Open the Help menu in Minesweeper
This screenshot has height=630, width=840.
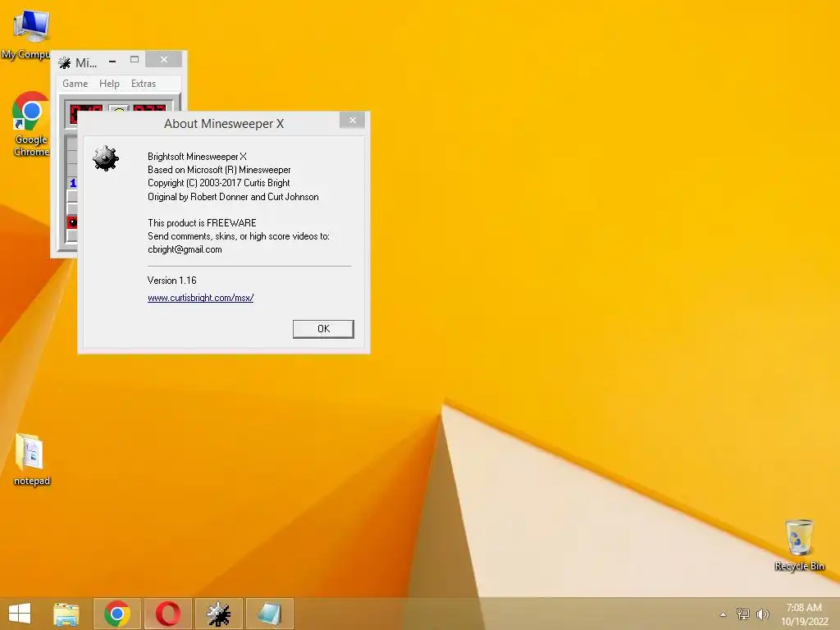click(x=109, y=84)
